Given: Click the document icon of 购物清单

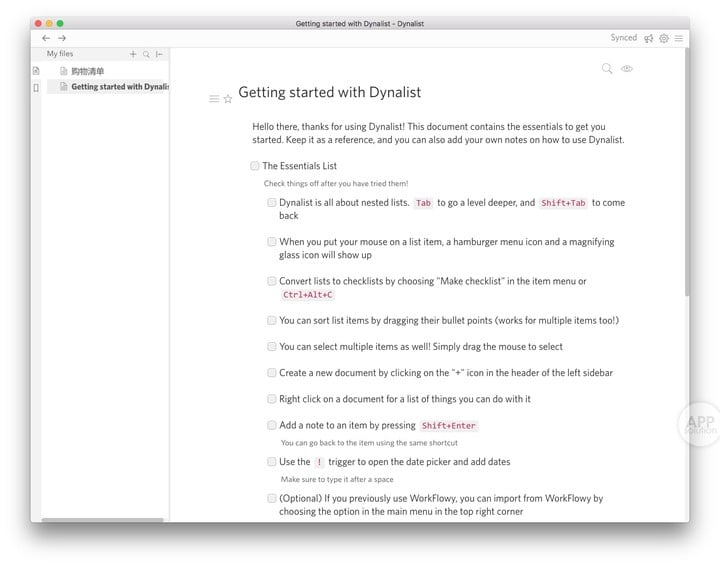Looking at the screenshot, I should (x=64, y=71).
